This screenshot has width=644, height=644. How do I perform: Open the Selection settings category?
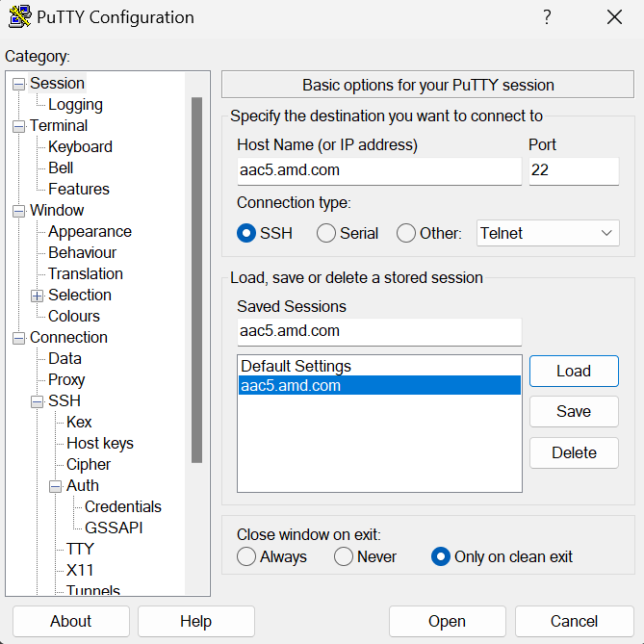(80, 295)
